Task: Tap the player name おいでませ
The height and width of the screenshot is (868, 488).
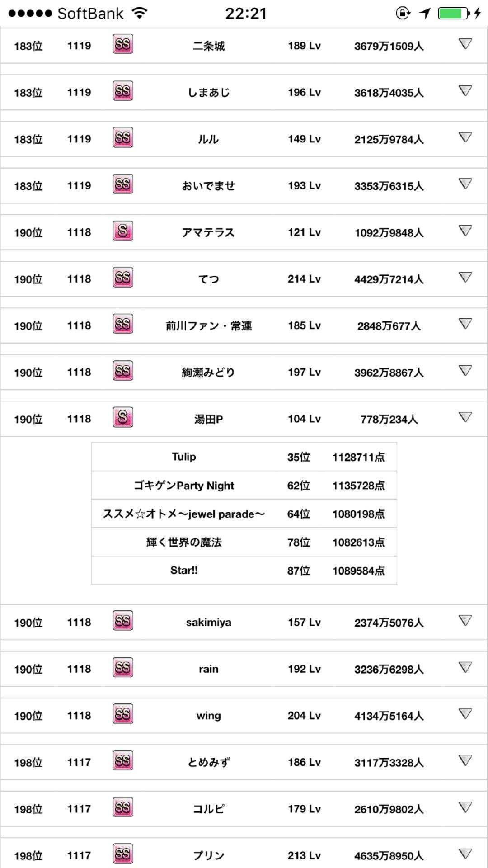Action: coord(208,186)
